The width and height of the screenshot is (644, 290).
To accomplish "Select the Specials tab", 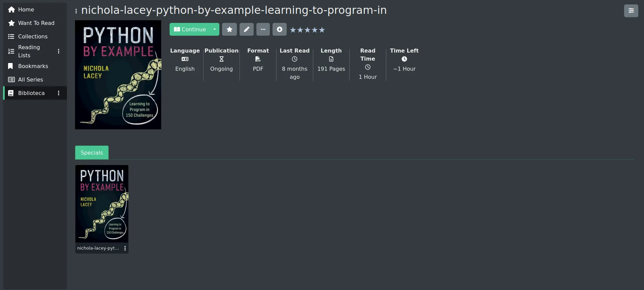I will coord(92,153).
